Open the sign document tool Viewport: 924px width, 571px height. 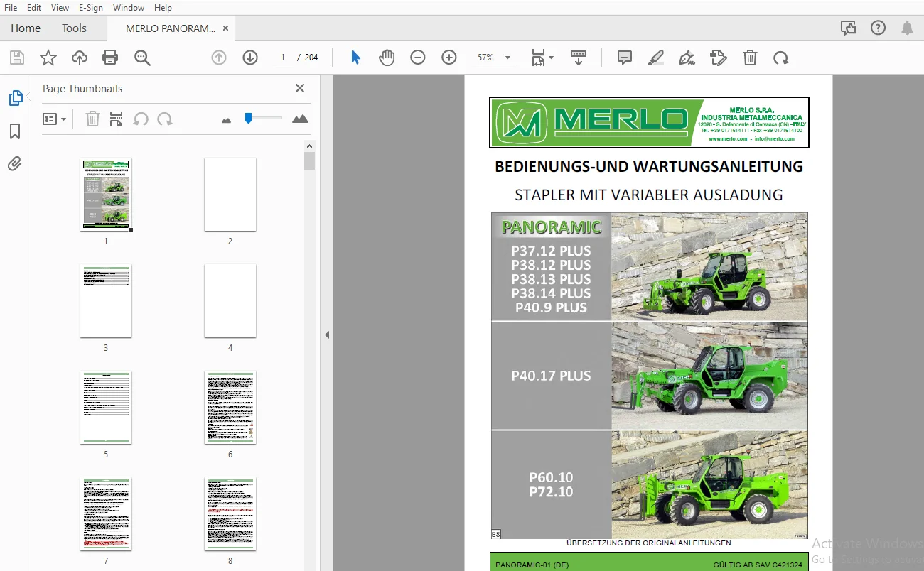coord(687,58)
